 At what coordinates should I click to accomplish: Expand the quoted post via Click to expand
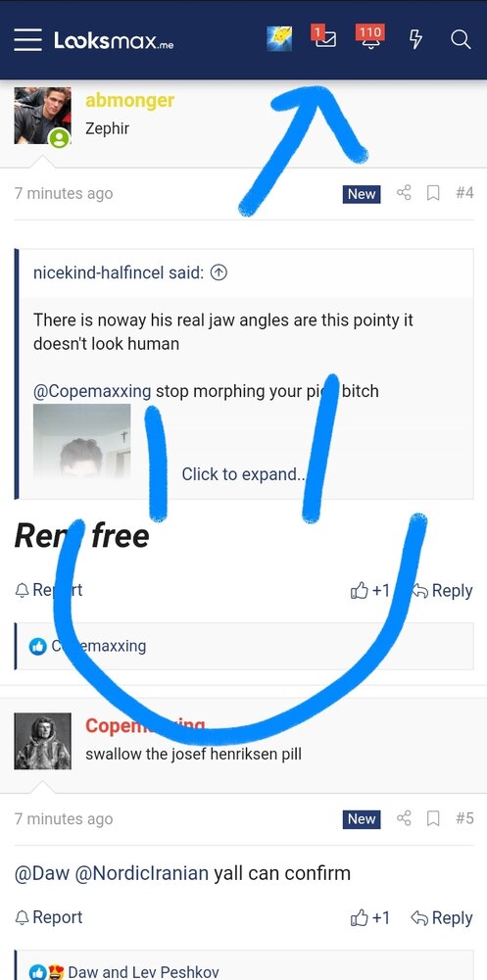click(x=243, y=474)
